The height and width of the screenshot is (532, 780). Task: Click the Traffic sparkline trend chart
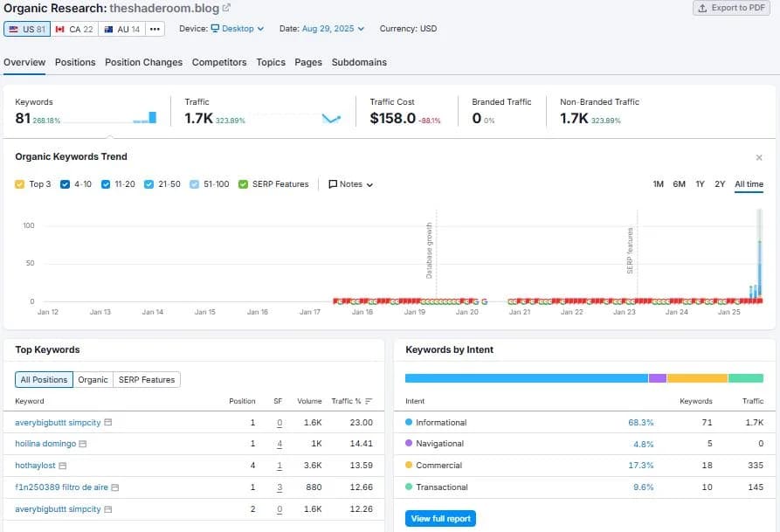tap(331, 119)
